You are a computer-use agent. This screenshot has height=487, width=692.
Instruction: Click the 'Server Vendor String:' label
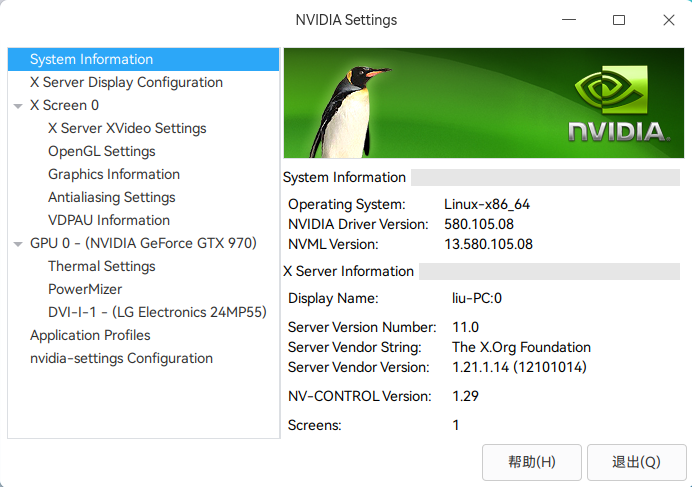click(x=354, y=347)
